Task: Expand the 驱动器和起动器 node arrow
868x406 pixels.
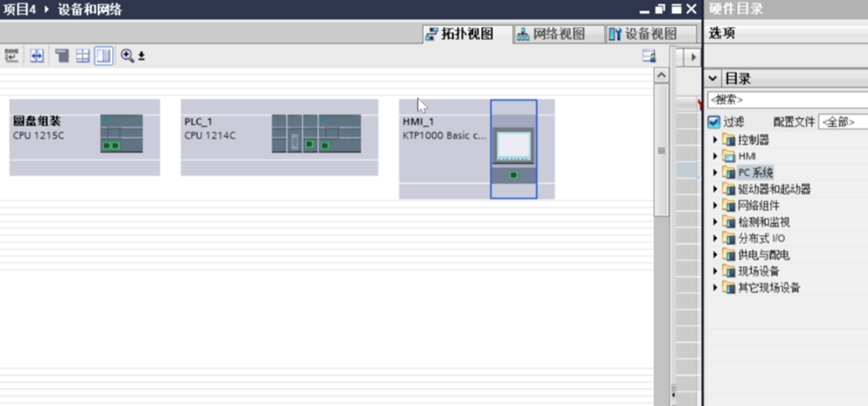Action: 715,190
